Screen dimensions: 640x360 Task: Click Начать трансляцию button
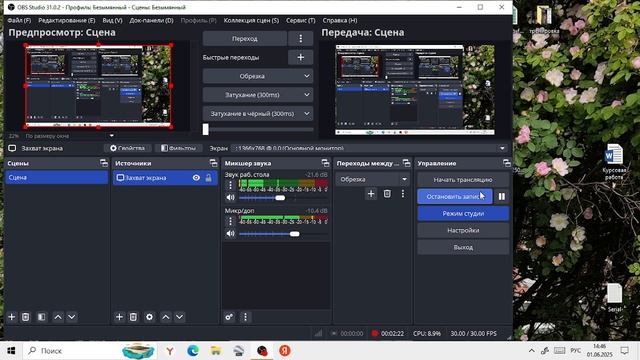tap(463, 180)
